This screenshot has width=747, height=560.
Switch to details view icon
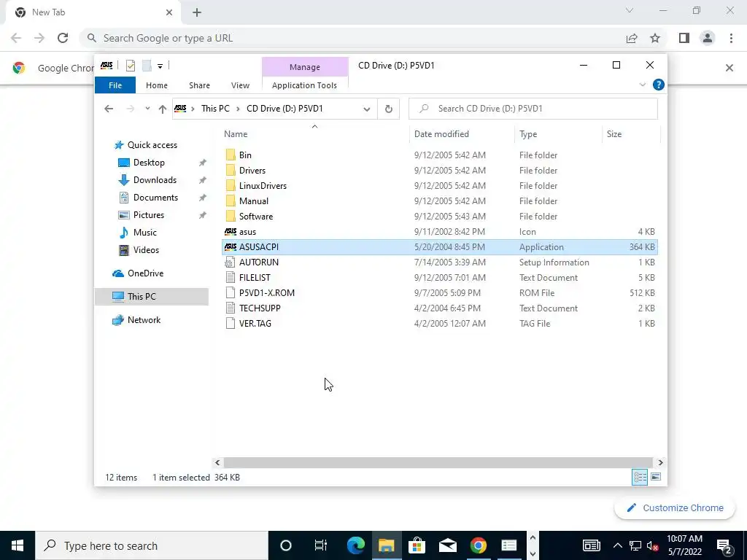(640, 477)
